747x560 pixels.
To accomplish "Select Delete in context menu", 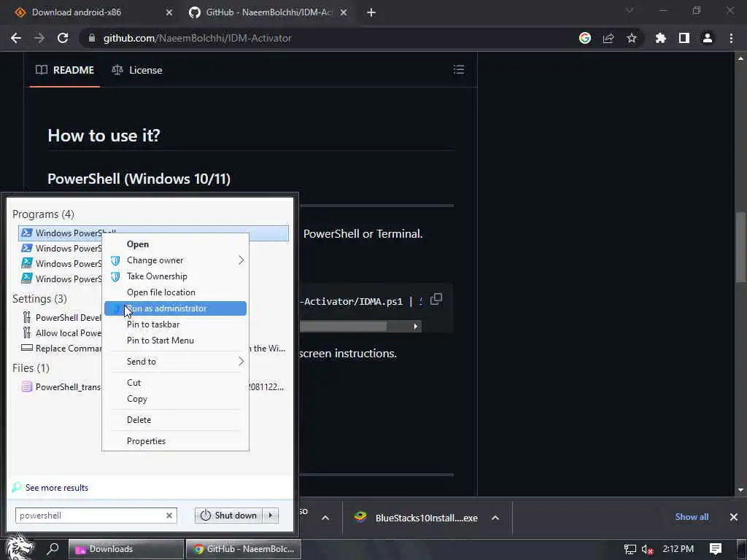I will tap(175, 420).
